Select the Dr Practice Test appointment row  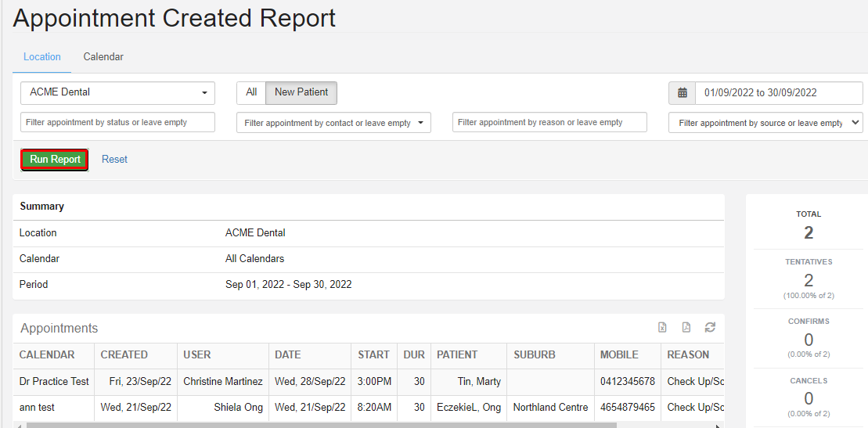click(369, 382)
